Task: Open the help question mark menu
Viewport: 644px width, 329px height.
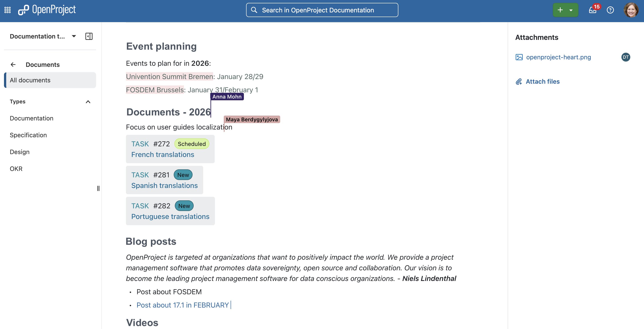Action: coord(610,10)
